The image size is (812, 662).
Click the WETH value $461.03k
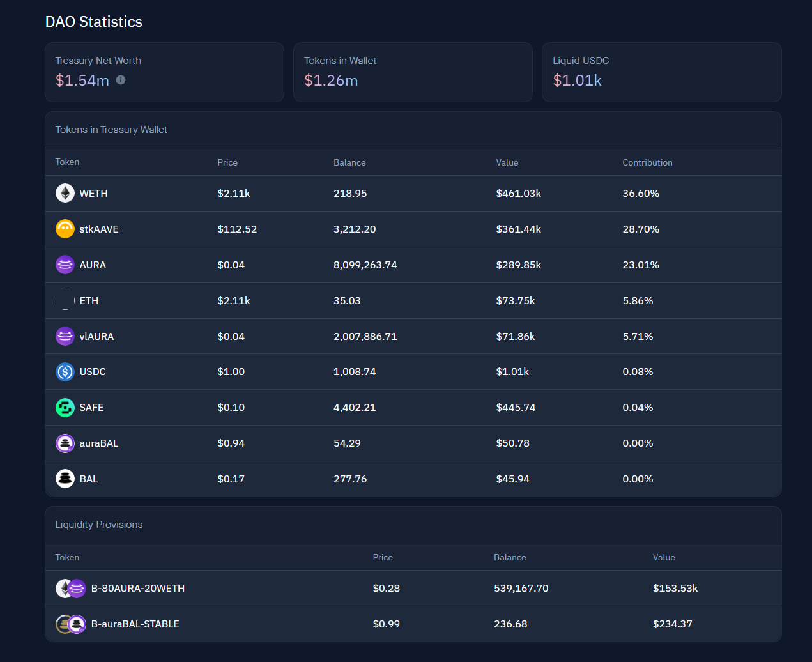[518, 193]
